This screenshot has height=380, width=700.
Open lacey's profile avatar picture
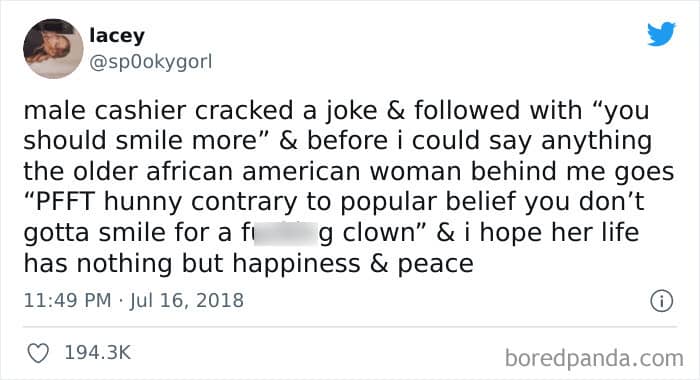(53, 48)
